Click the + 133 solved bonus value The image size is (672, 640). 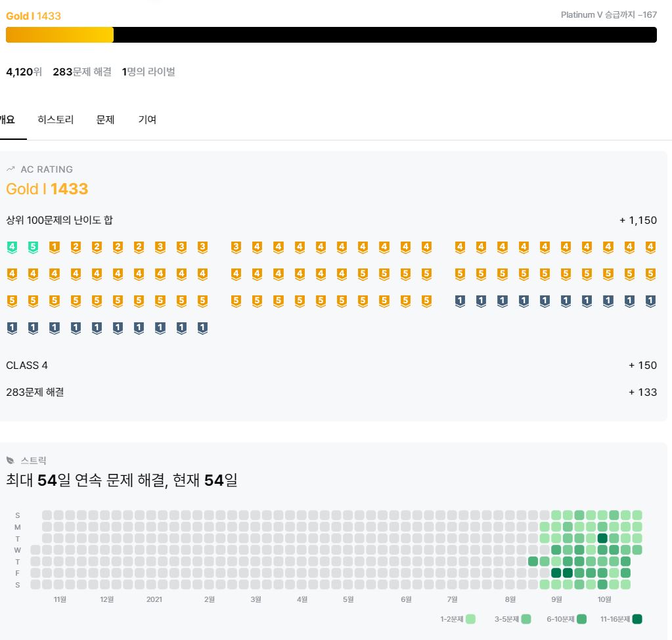[x=642, y=392]
